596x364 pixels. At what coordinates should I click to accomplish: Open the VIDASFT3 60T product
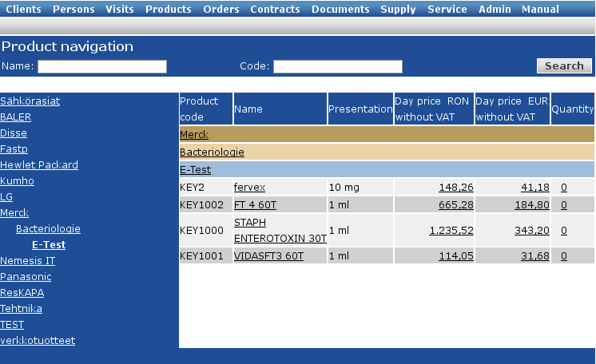[x=268, y=255]
